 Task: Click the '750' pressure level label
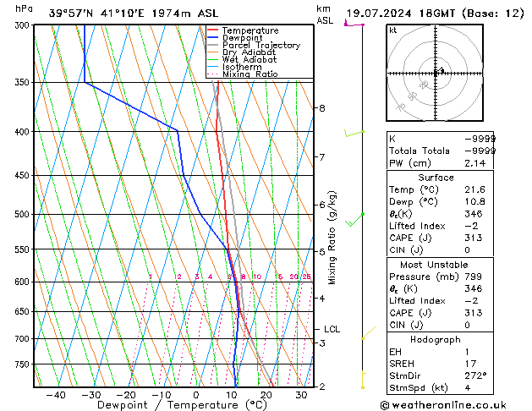coord(24,364)
